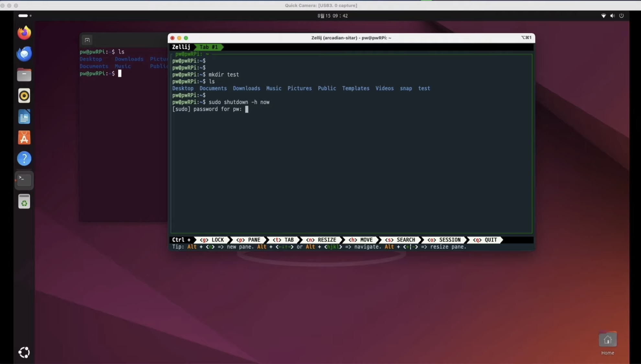Viewport: 641px width, 364px height.
Task: Open the Trash icon in the dock
Action: click(24, 202)
